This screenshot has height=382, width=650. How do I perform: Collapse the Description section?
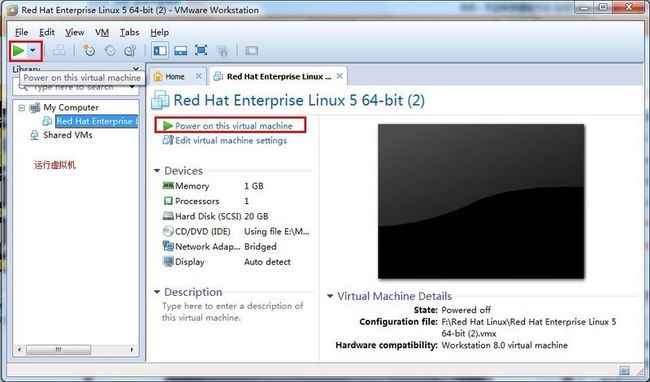(x=157, y=292)
